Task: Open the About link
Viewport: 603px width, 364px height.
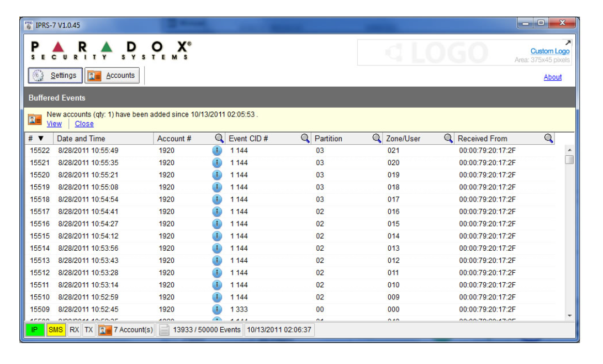Action: (552, 77)
